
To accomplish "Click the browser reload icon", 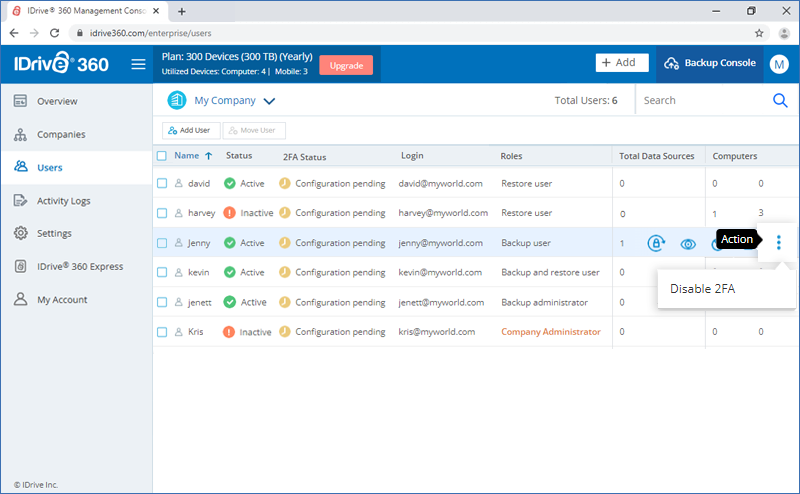I will (x=54, y=33).
